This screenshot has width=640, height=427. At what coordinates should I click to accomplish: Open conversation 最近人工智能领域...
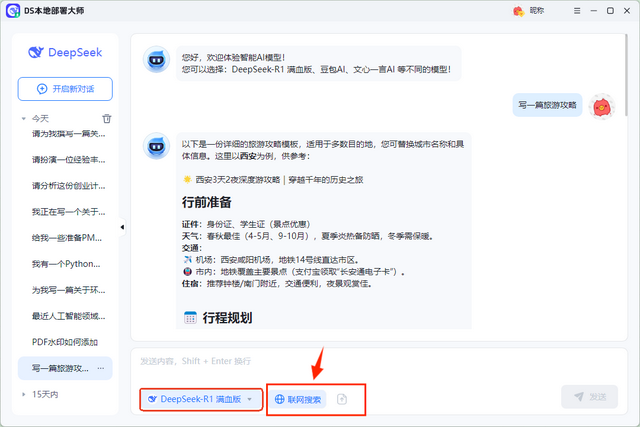coord(69,316)
